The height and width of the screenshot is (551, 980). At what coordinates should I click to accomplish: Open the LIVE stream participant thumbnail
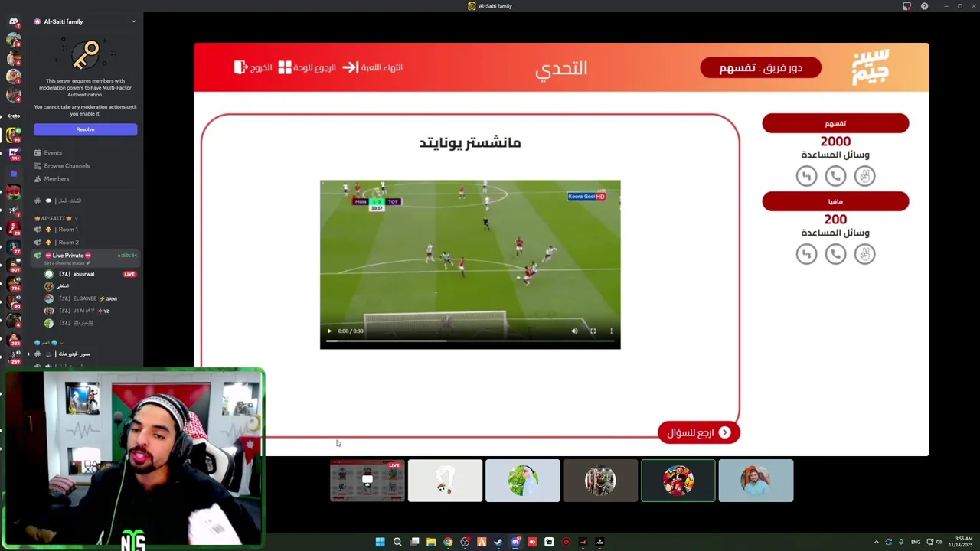[367, 481]
